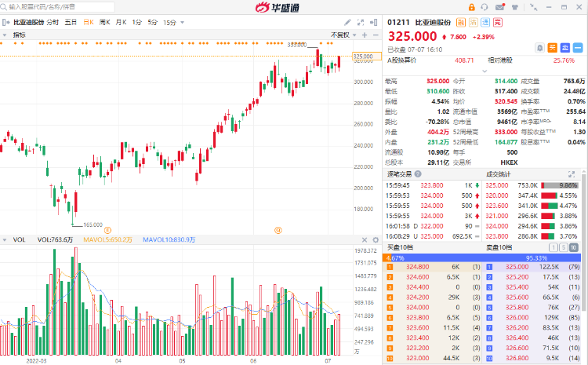The image size is (588, 365).
Task: Click the MAVOL5:650.2万 label
Action: coord(107,239)
